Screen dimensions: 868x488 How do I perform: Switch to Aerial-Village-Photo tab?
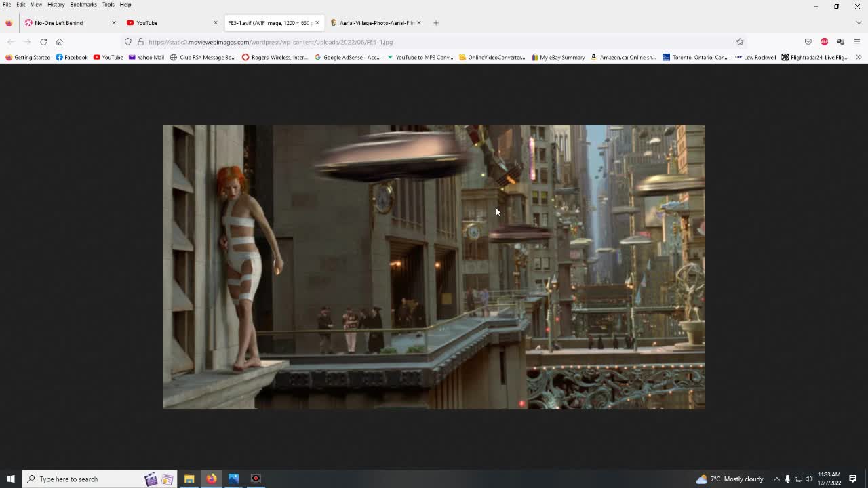[x=372, y=23]
